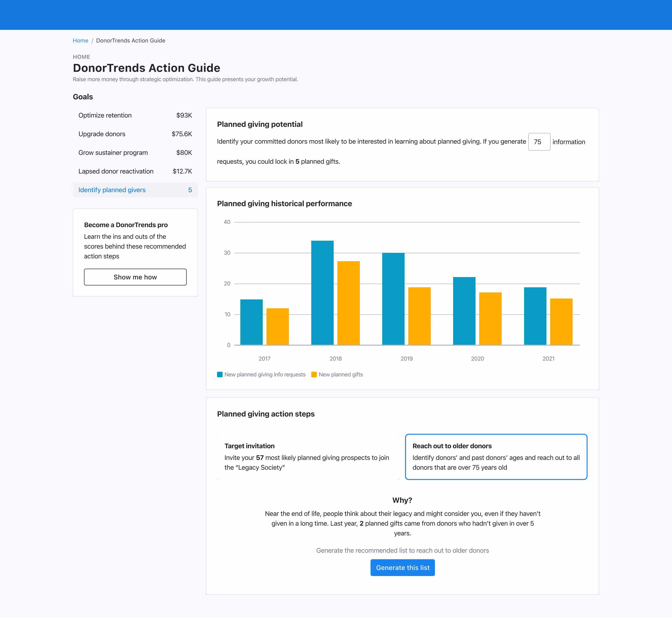The height and width of the screenshot is (618, 672).
Task: Toggle New planned gifts legend swatch
Action: click(x=314, y=375)
